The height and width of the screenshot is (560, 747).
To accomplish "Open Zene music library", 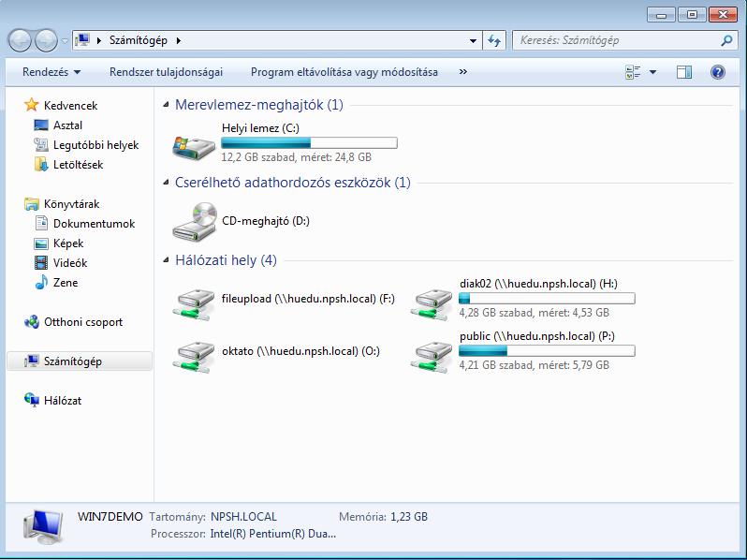I will pyautogui.click(x=66, y=283).
